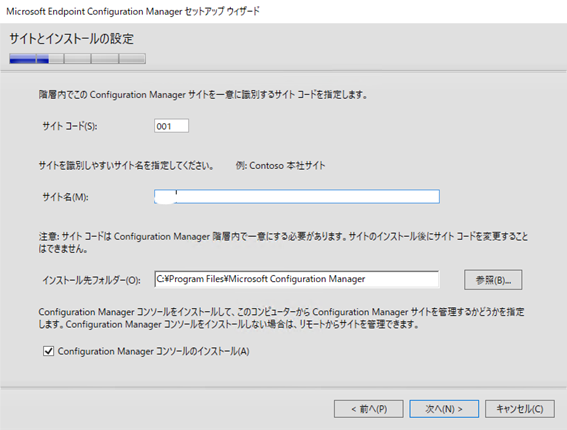This screenshot has height=430, width=567.
Task: Click the サイト名(M): label
Action: pos(65,197)
